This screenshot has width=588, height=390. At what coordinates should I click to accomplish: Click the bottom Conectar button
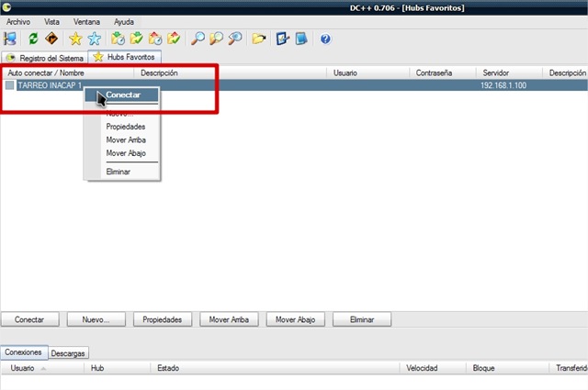point(30,319)
